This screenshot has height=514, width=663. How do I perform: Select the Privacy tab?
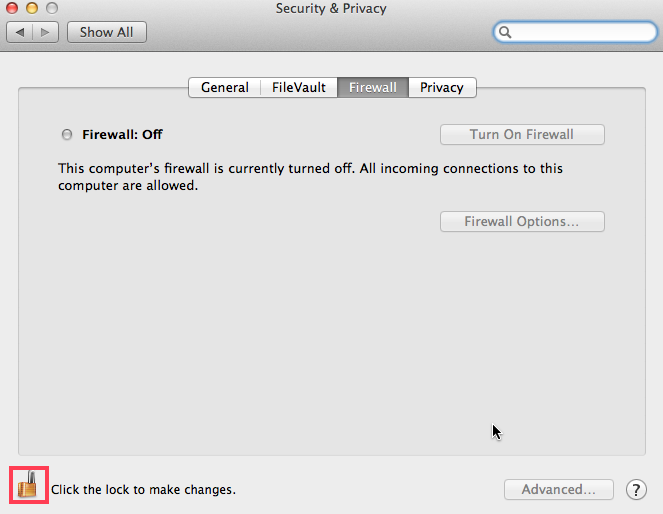pos(442,87)
